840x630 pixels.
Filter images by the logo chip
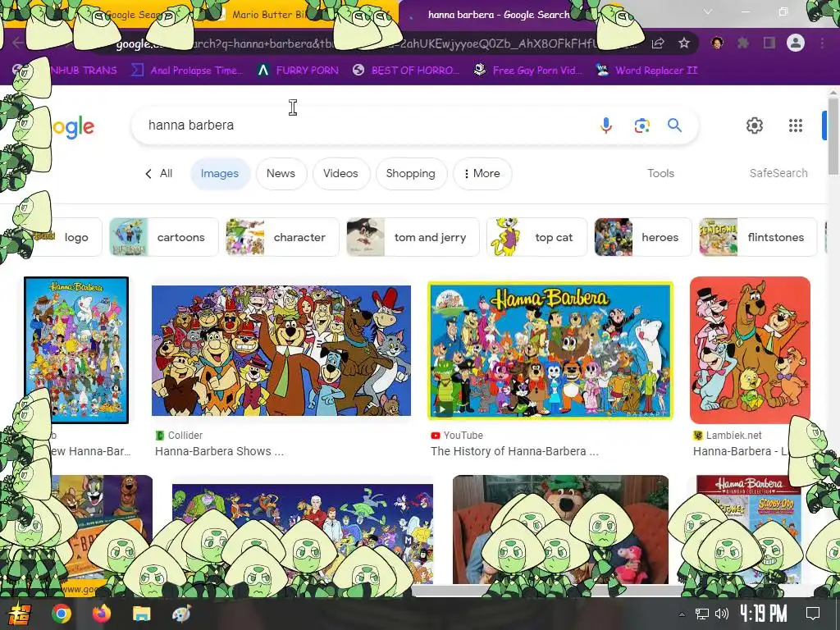pyautogui.click(x=75, y=237)
